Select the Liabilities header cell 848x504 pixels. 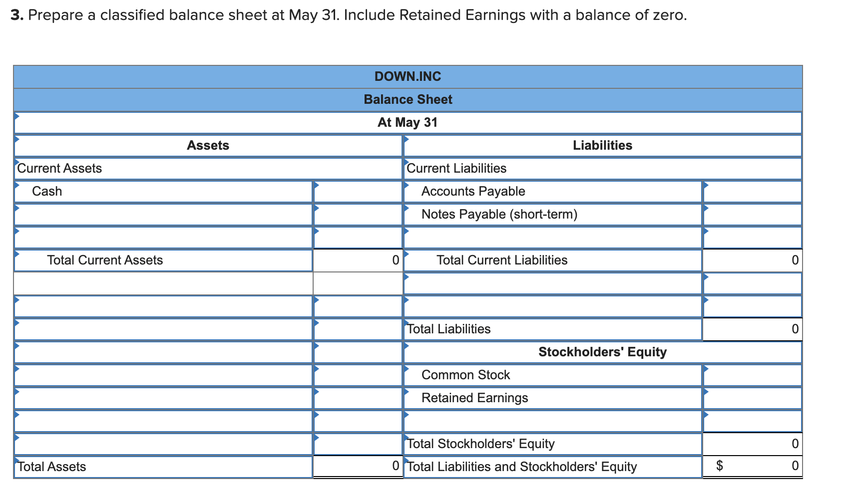click(602, 146)
